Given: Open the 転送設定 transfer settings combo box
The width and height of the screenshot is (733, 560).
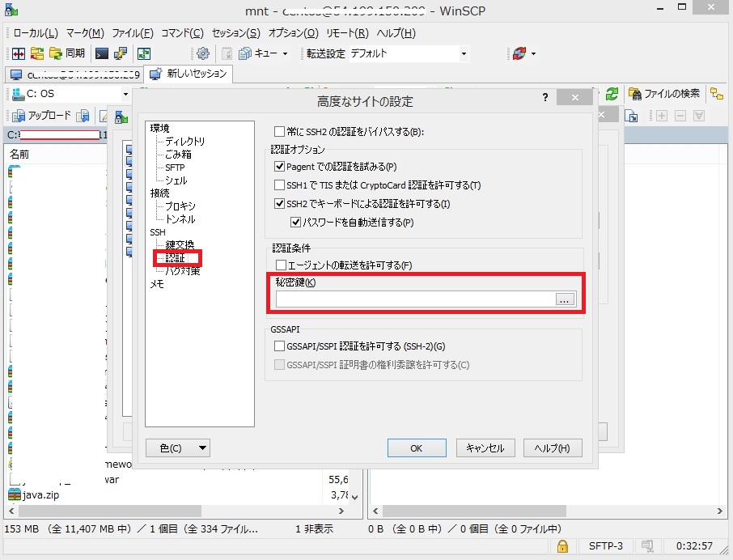Looking at the screenshot, I should (408, 53).
